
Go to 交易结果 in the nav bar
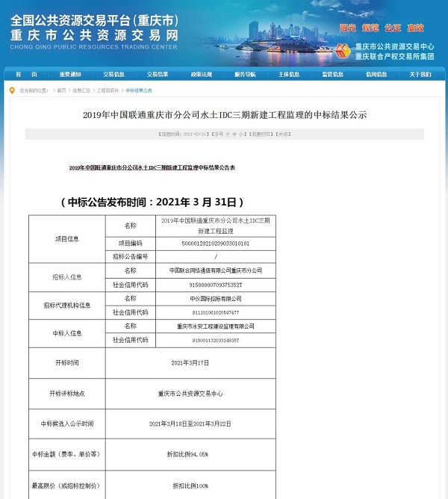click(x=158, y=75)
